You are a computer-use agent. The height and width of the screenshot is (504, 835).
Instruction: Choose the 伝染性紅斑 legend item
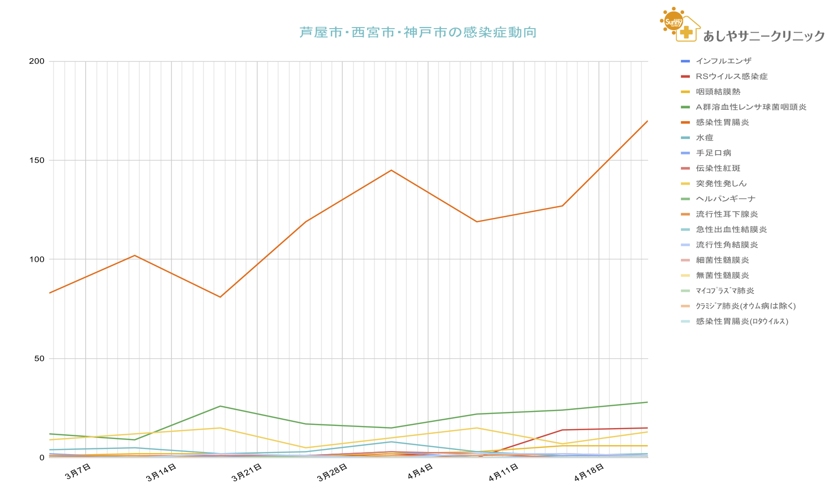coord(718,169)
